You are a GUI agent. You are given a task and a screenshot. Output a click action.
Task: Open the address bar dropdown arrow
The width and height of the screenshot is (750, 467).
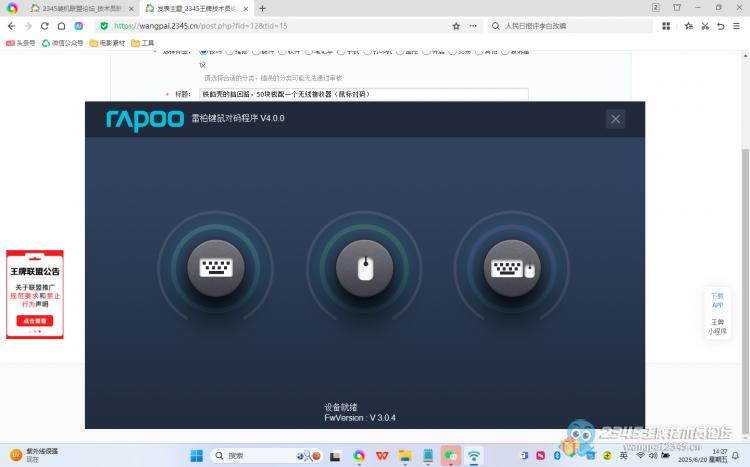point(472,26)
